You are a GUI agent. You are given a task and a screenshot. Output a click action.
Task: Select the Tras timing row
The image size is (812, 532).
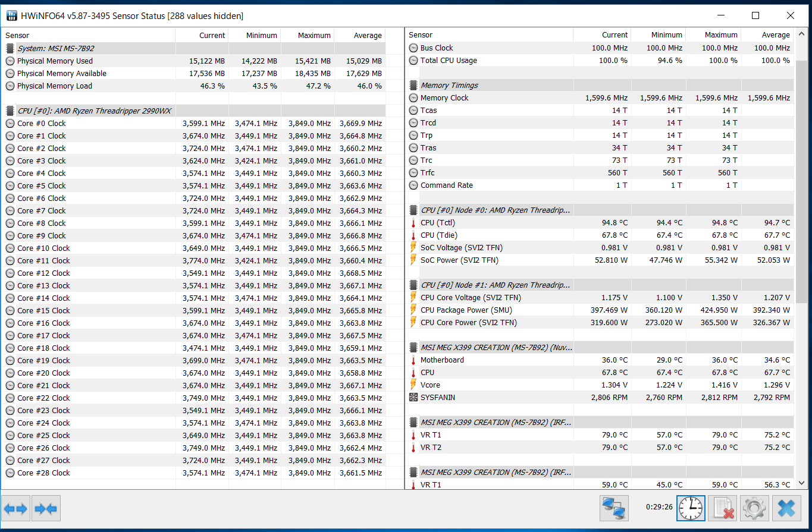(x=600, y=148)
